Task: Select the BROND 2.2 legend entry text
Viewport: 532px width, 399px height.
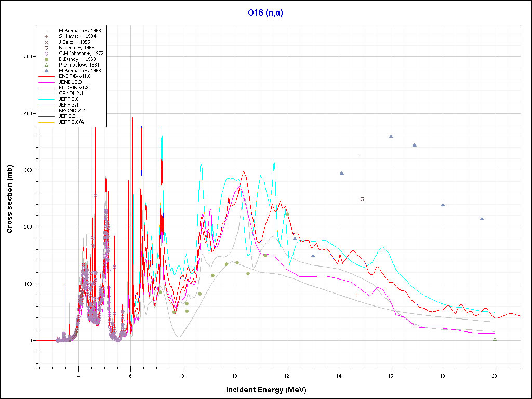Action: (x=71, y=110)
